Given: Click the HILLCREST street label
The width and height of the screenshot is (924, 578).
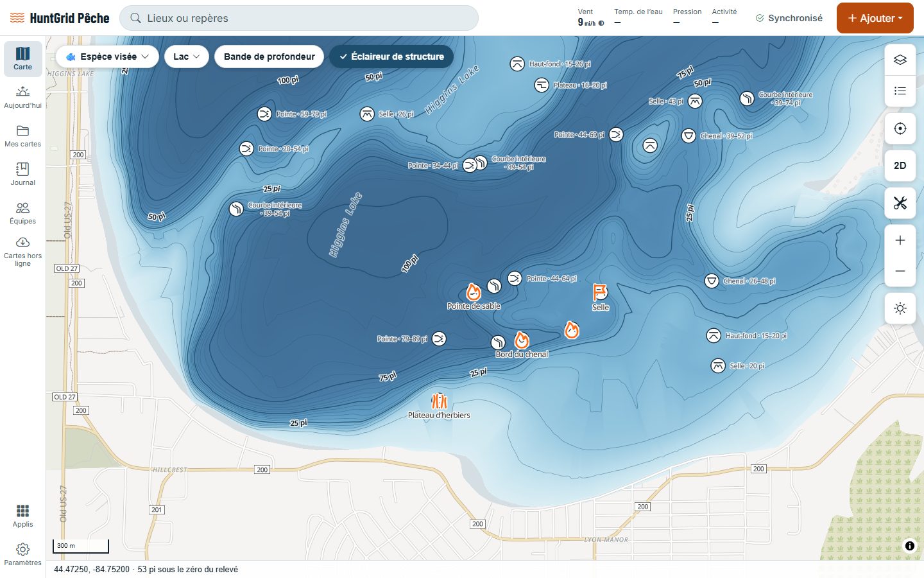Looking at the screenshot, I should click(x=170, y=470).
